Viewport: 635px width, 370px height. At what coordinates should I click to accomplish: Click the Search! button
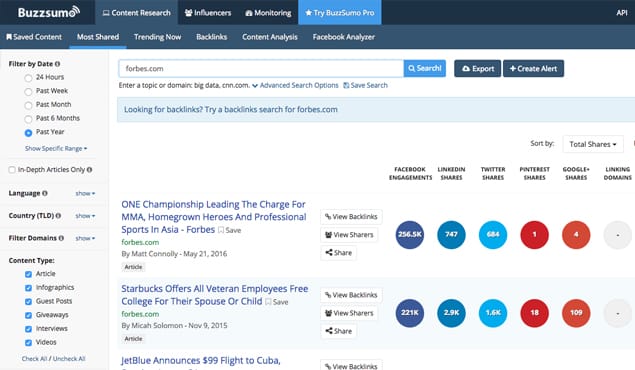tap(424, 68)
